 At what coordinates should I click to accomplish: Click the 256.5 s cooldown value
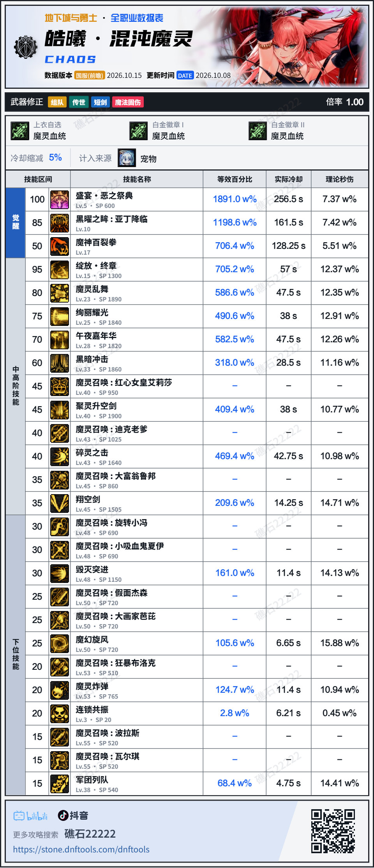(x=289, y=199)
